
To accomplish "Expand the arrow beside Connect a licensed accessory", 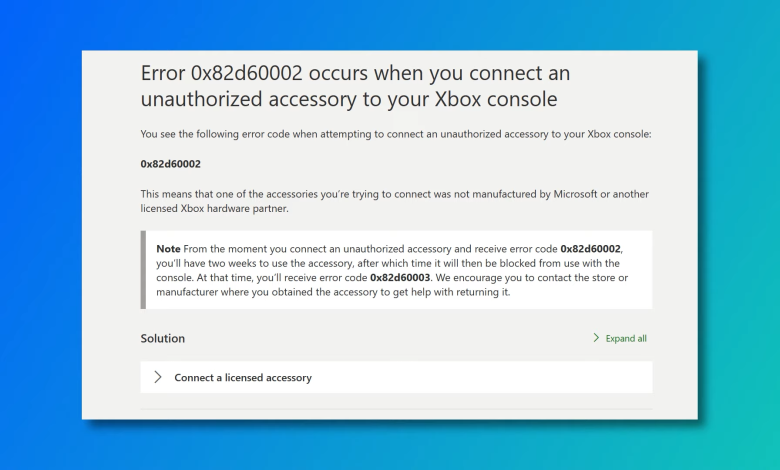I will (x=158, y=377).
